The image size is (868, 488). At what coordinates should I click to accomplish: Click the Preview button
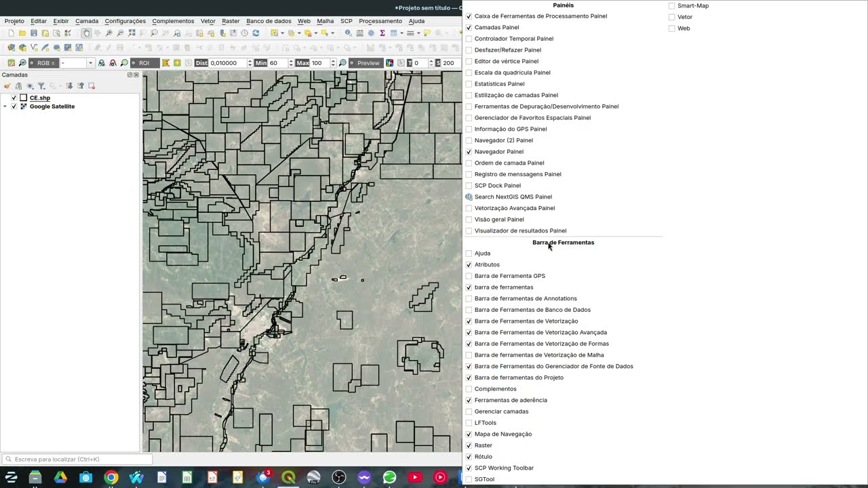366,63
